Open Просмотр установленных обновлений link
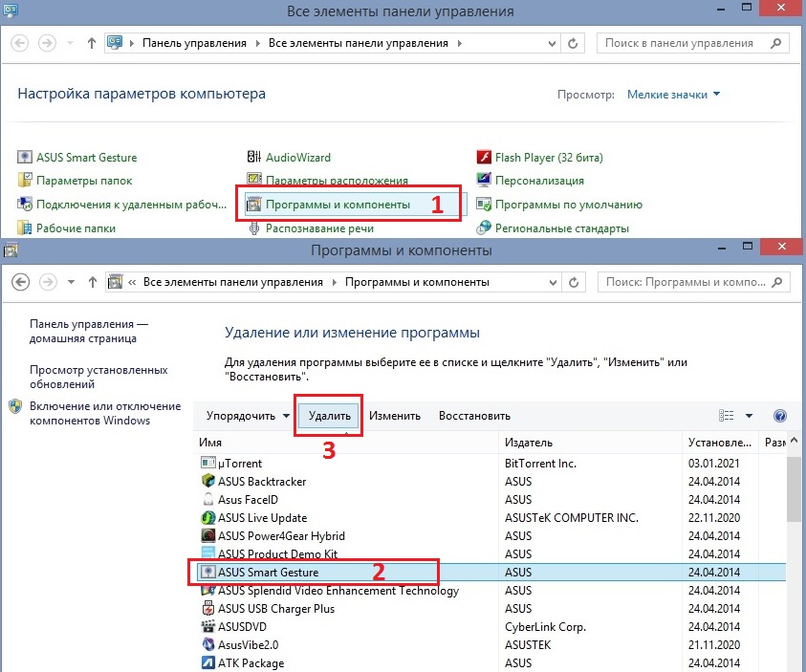Screen dimensions: 806x672 click(x=98, y=377)
